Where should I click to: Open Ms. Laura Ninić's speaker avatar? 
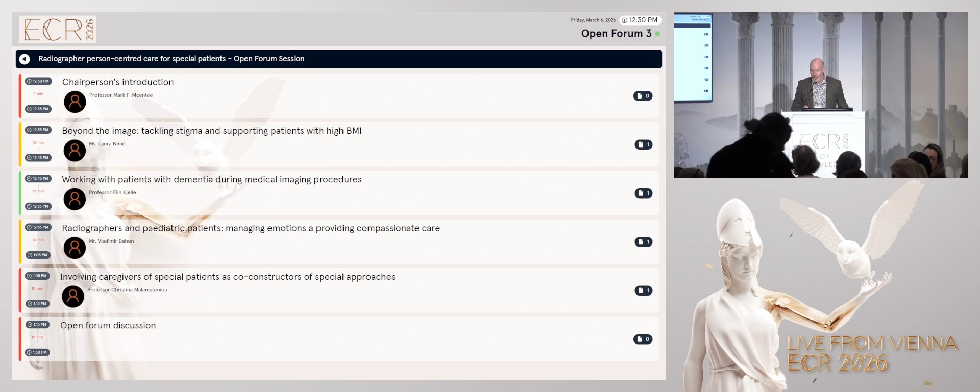(75, 151)
